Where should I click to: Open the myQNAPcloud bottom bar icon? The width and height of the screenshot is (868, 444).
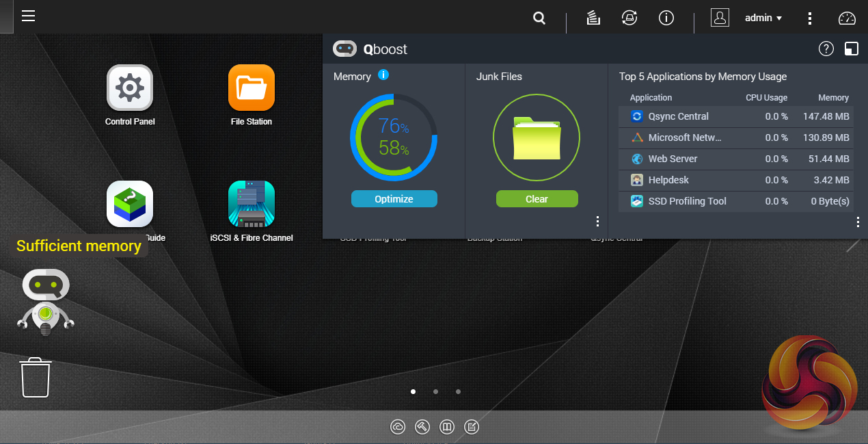click(x=398, y=427)
